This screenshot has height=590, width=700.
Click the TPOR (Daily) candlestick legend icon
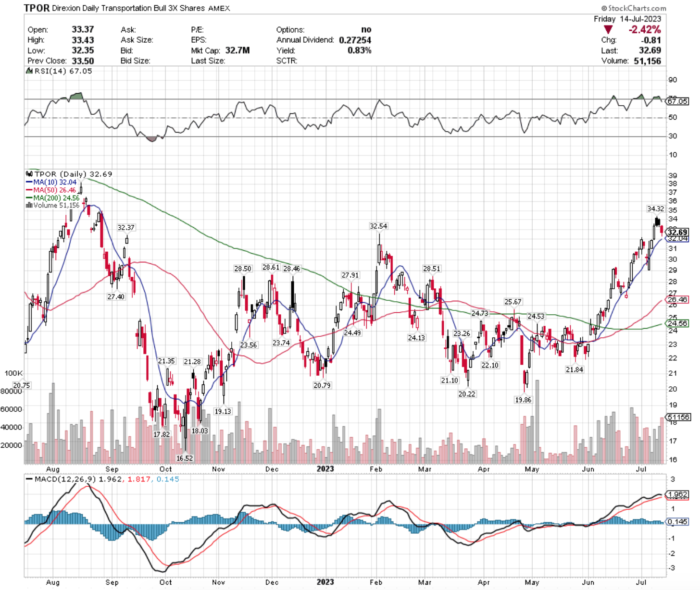[x=29, y=174]
